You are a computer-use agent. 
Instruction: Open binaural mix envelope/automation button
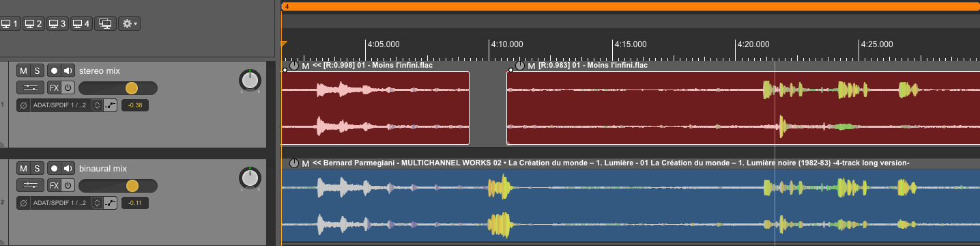point(110,202)
